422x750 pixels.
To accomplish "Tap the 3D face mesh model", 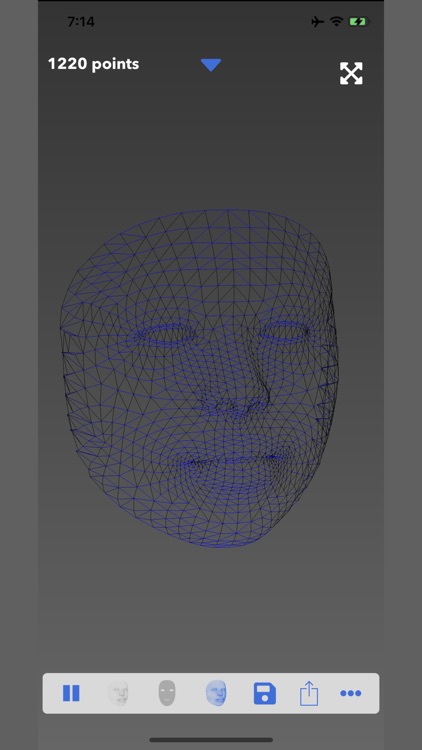I will click(200, 378).
